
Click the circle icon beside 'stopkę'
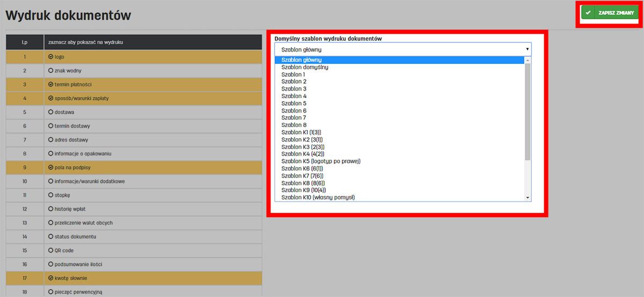pyautogui.click(x=51, y=195)
